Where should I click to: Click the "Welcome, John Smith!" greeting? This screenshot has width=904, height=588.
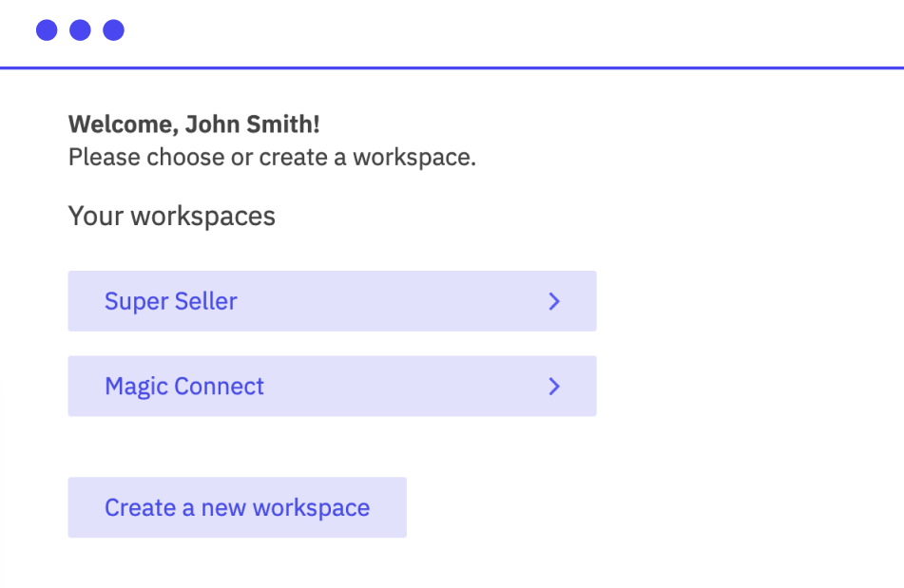click(194, 124)
